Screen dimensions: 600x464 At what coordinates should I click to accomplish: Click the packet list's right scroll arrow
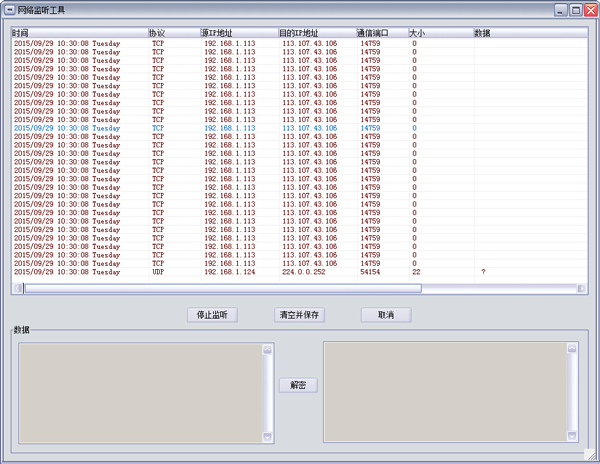(581, 289)
